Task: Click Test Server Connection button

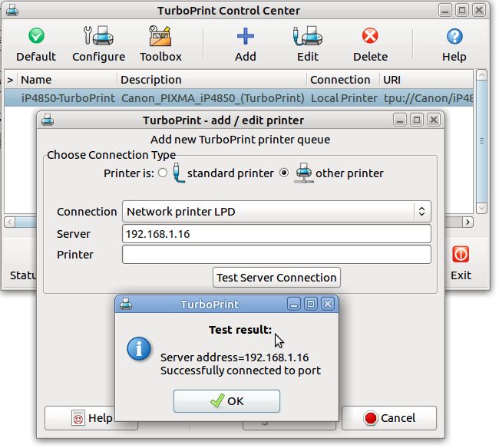Action: click(x=276, y=278)
